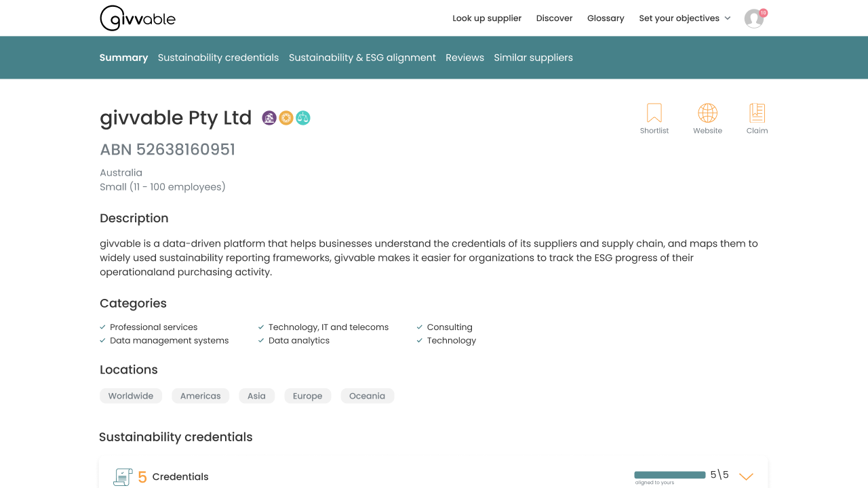Click the purple badge next to company name
The width and height of the screenshot is (868, 488).
click(x=269, y=118)
